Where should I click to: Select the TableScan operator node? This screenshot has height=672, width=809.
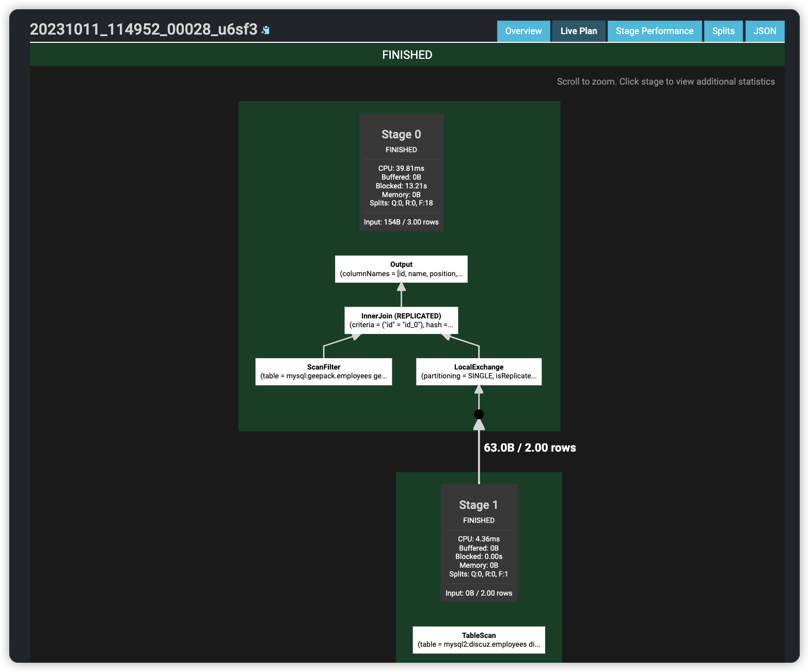pyautogui.click(x=479, y=640)
